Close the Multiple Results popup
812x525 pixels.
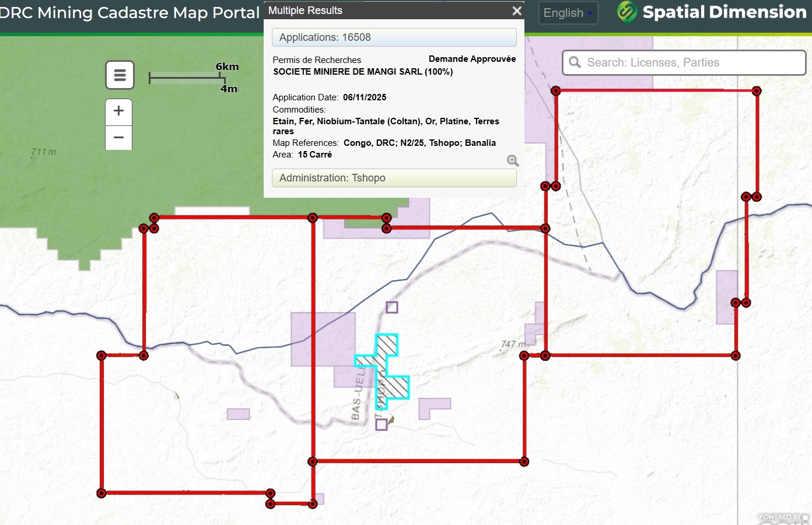(x=516, y=10)
